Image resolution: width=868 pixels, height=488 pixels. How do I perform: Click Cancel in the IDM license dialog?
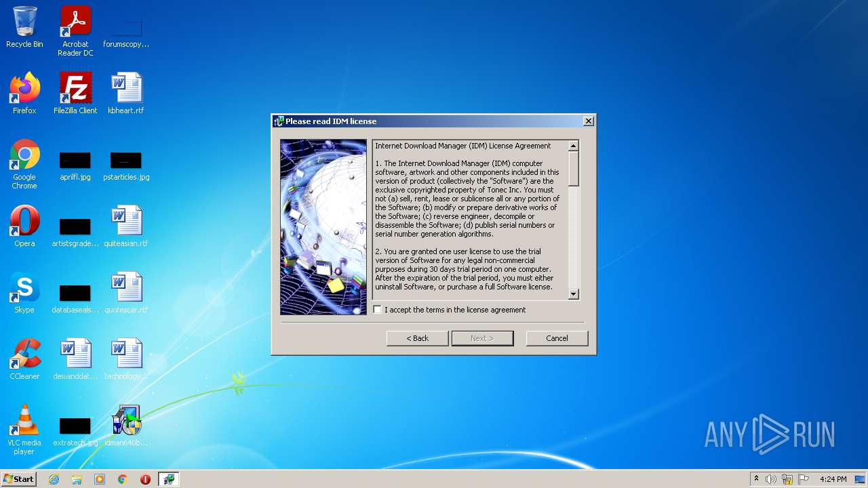click(x=557, y=338)
